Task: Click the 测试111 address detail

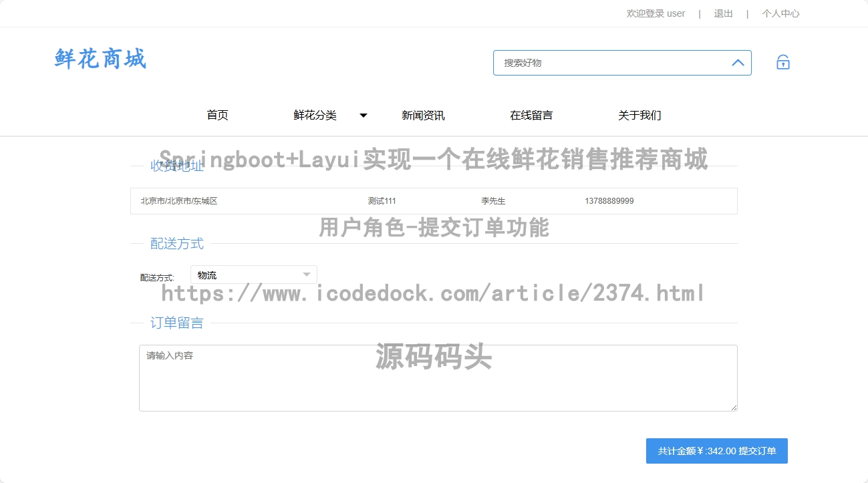Action: pos(382,201)
